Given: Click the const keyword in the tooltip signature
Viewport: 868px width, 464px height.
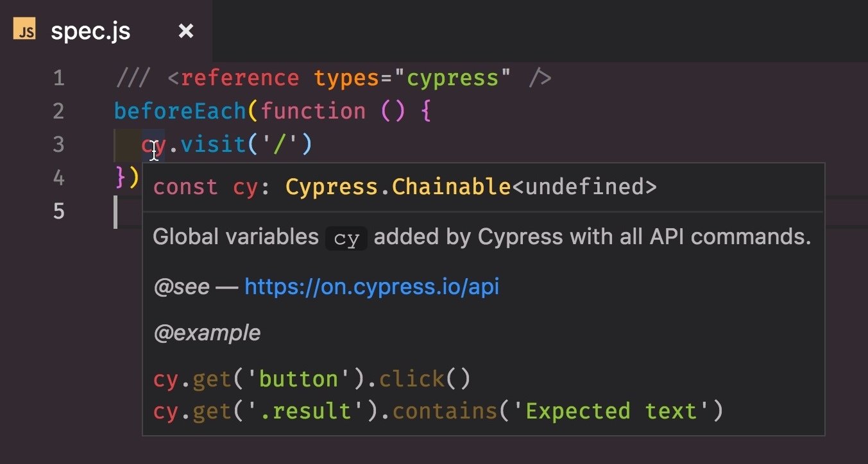Looking at the screenshot, I should click(186, 186).
